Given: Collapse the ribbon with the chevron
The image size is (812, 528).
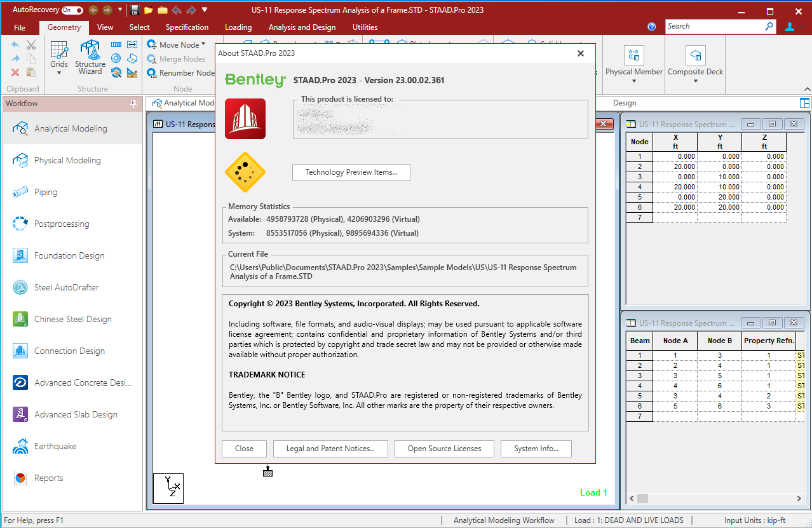Looking at the screenshot, I should [x=807, y=89].
